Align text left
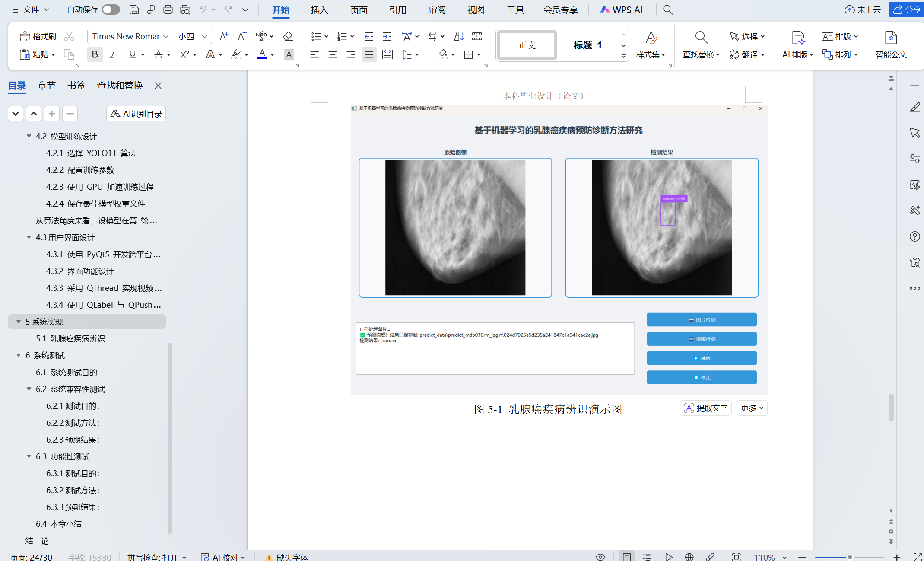 point(314,55)
